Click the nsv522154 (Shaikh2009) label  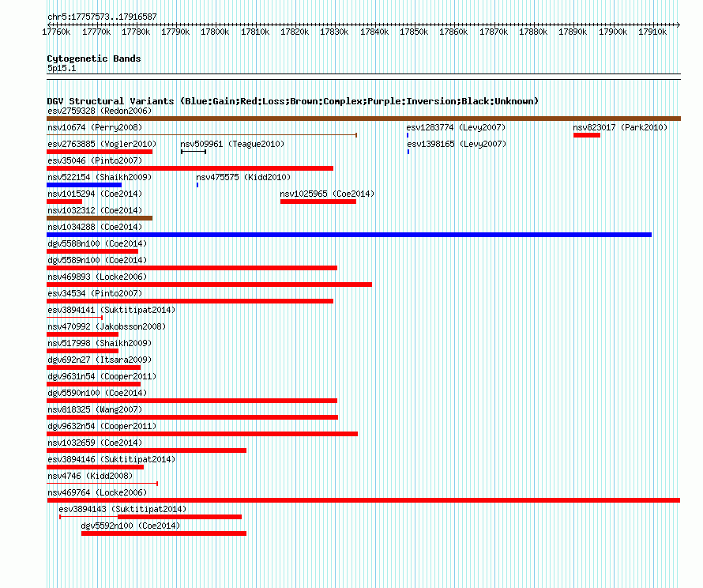pyautogui.click(x=100, y=177)
